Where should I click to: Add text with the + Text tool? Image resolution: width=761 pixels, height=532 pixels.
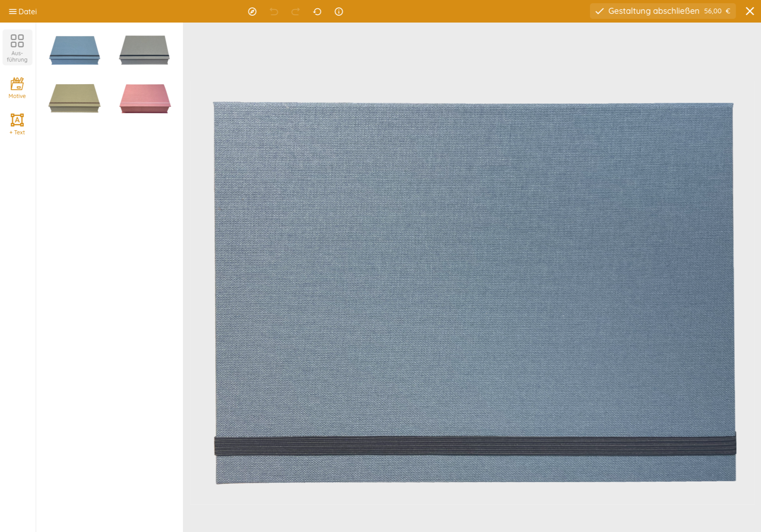[17, 124]
